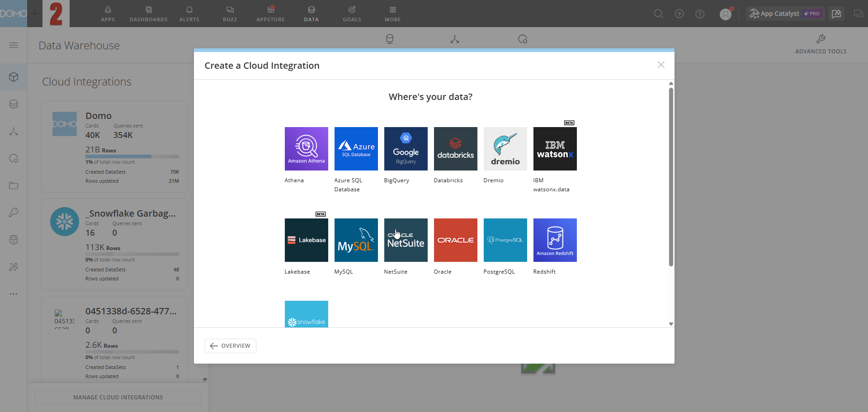
Task: Pick the PostgreSQL integration tile
Action: coord(505,240)
